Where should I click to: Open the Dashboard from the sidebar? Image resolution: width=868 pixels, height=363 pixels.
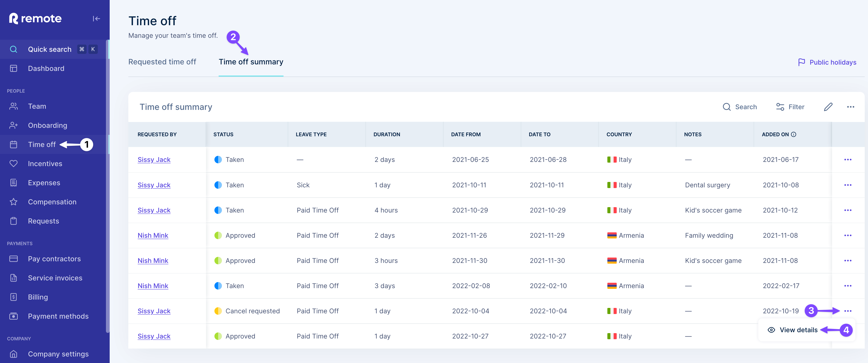(x=46, y=68)
